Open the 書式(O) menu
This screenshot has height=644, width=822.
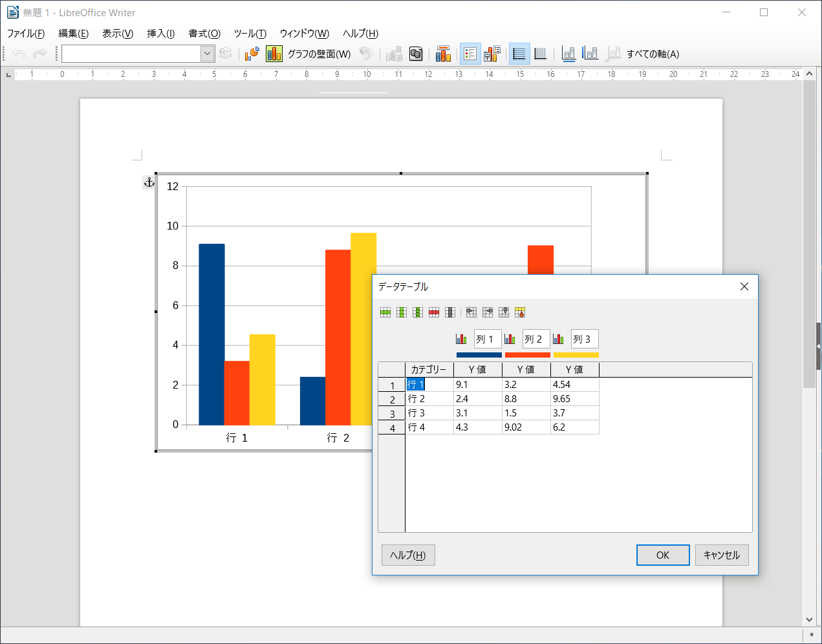204,34
